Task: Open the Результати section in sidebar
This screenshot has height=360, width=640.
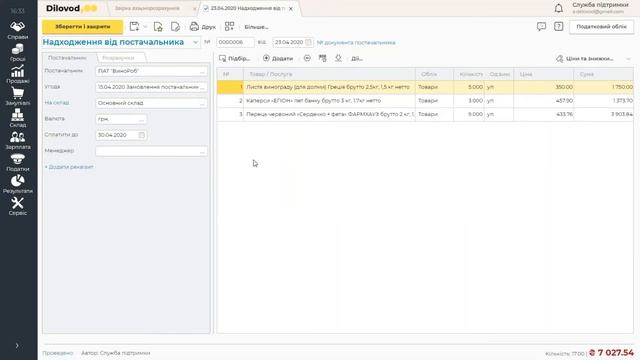Action: click(18, 185)
